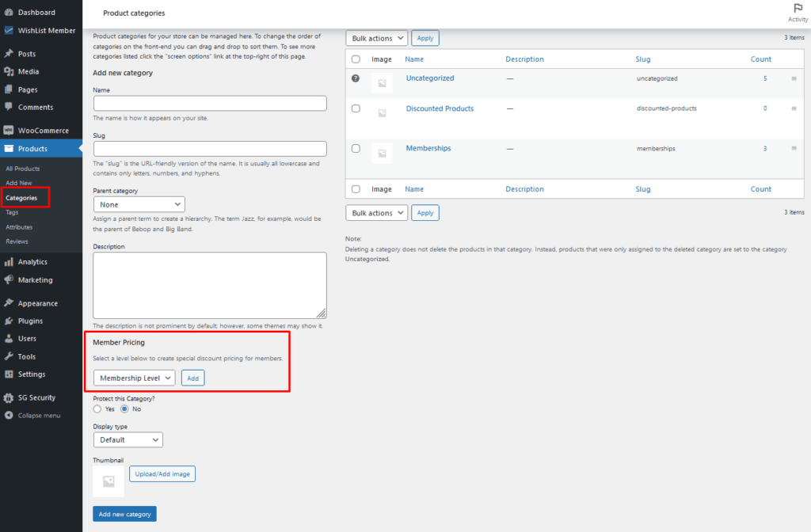Click the Uncategorized count of 5
Screen dimensions: 811x532
coord(765,78)
